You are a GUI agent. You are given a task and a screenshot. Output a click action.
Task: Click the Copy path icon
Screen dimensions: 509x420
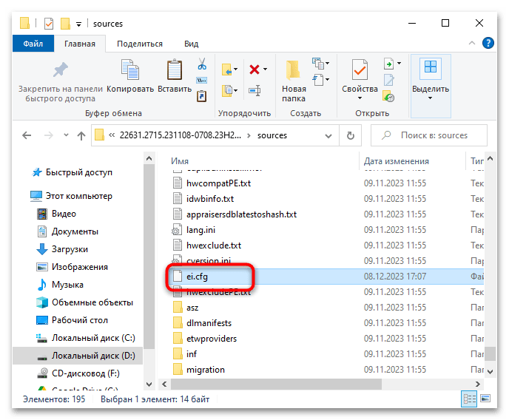[201, 80]
